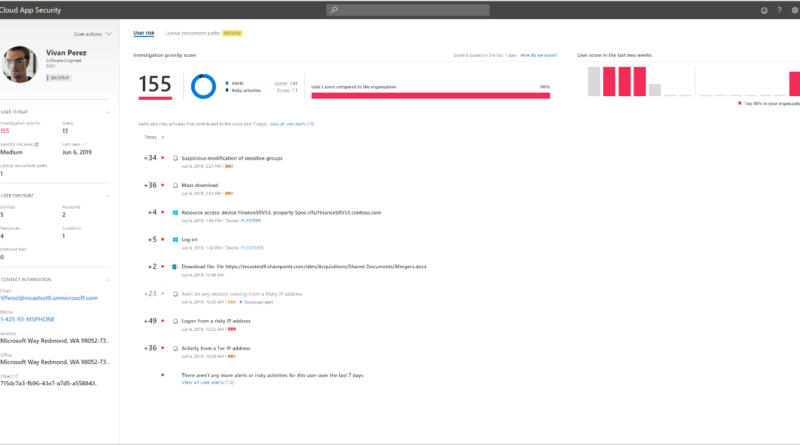Image resolution: width=800 pixels, height=445 pixels.
Task: Click the Medium identity risk level value
Action: click(x=11, y=152)
